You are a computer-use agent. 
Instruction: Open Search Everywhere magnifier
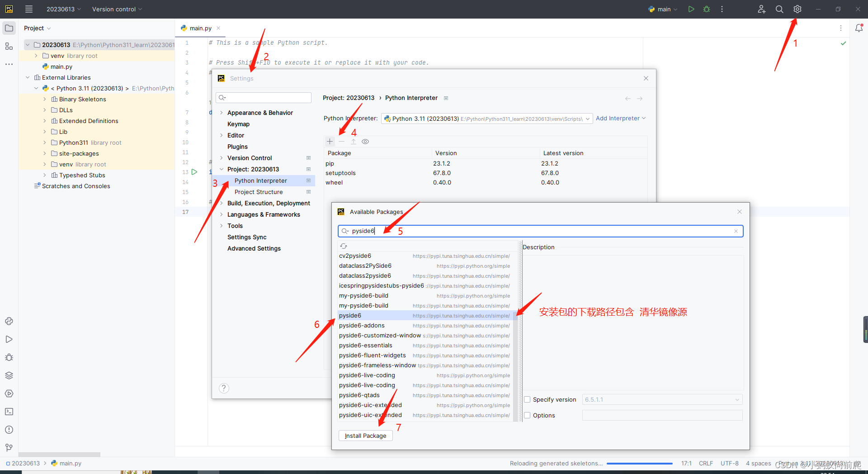pos(779,9)
